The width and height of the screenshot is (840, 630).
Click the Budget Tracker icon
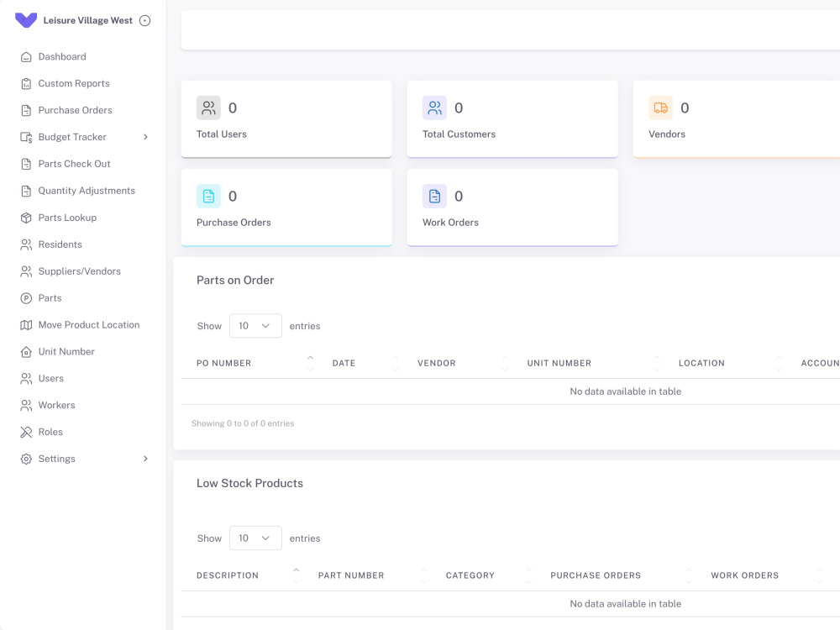click(x=26, y=137)
